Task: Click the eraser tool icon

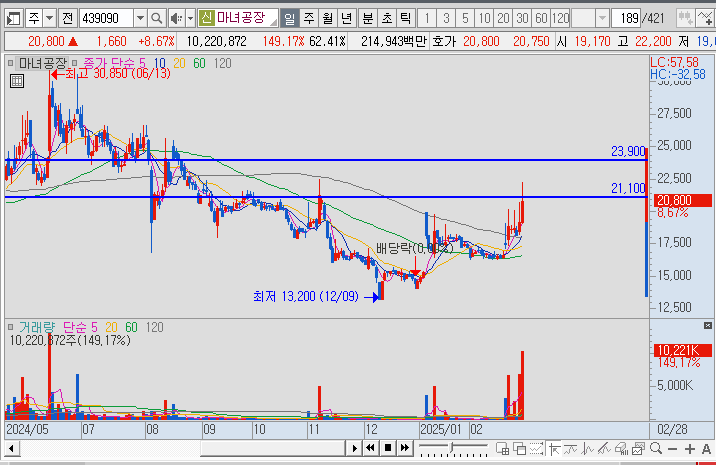Action: click(621, 449)
